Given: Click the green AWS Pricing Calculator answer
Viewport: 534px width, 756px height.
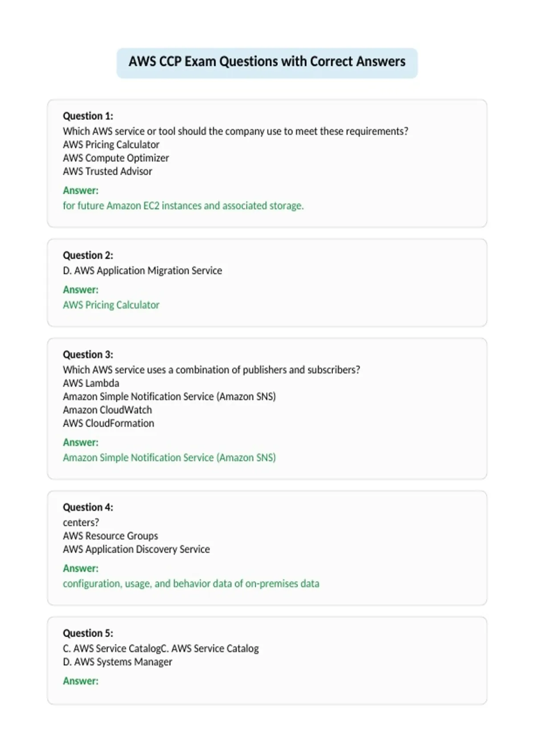Looking at the screenshot, I should click(111, 305).
